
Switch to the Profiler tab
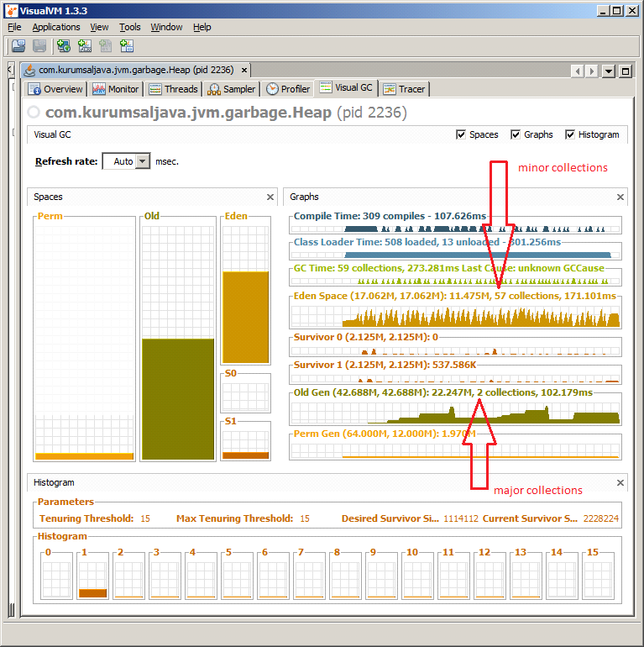pos(288,89)
